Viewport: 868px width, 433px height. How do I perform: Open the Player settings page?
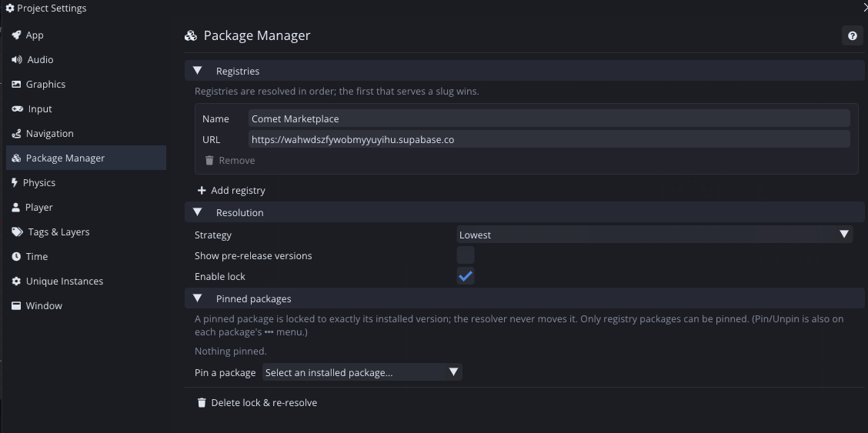tap(86, 208)
